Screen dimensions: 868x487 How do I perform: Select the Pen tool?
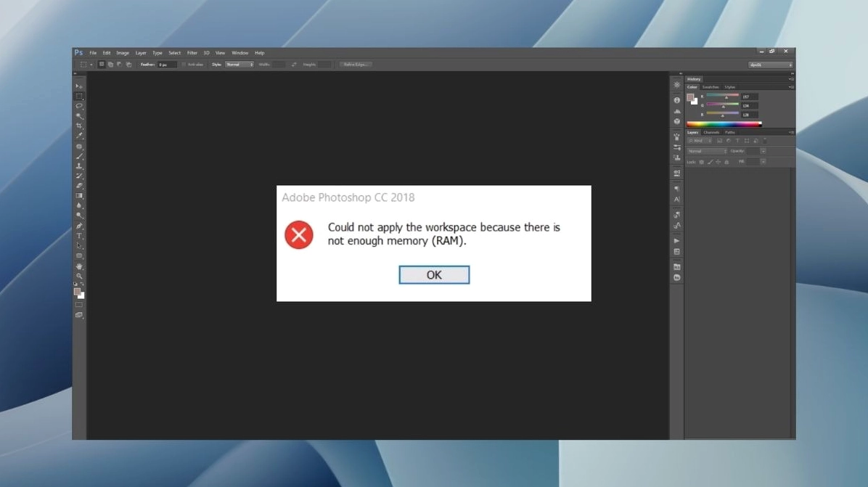coord(79,226)
